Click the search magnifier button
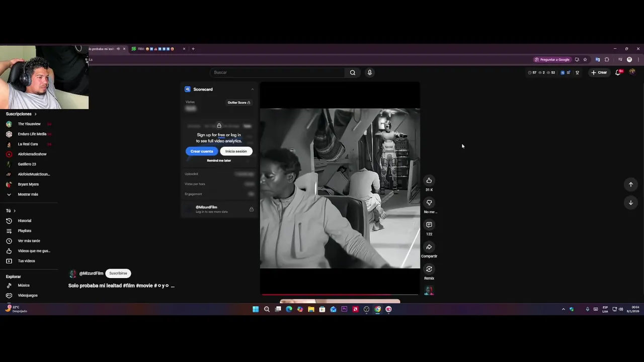This screenshot has width=644, height=362. point(353,72)
